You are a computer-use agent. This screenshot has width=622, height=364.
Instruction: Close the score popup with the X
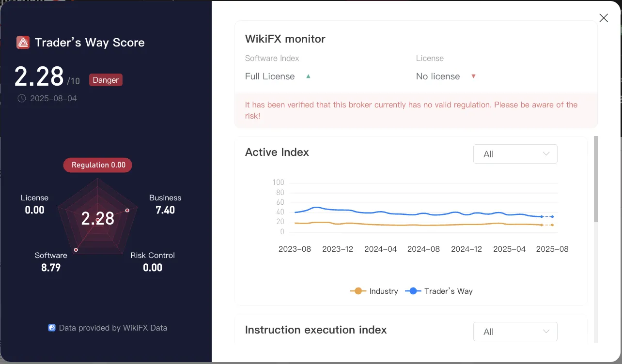pos(604,18)
